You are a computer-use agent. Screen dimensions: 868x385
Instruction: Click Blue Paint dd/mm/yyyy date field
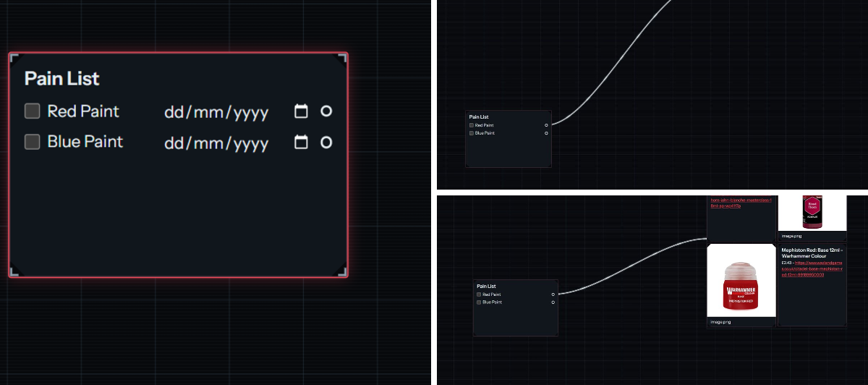pyautogui.click(x=216, y=143)
